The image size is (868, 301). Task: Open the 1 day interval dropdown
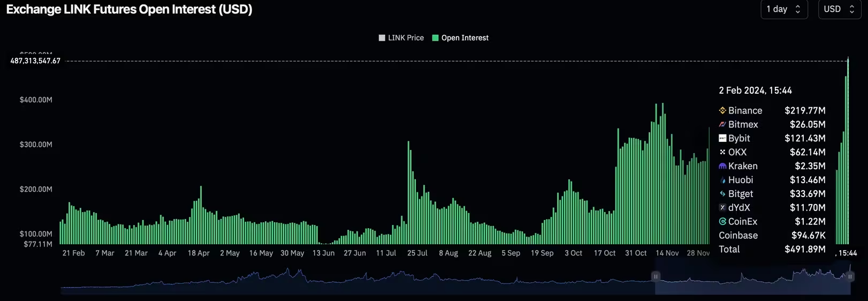[784, 9]
